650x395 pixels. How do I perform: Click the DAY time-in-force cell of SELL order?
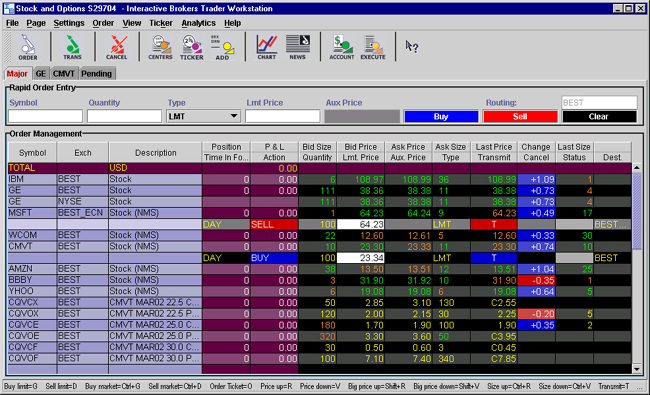(226, 224)
